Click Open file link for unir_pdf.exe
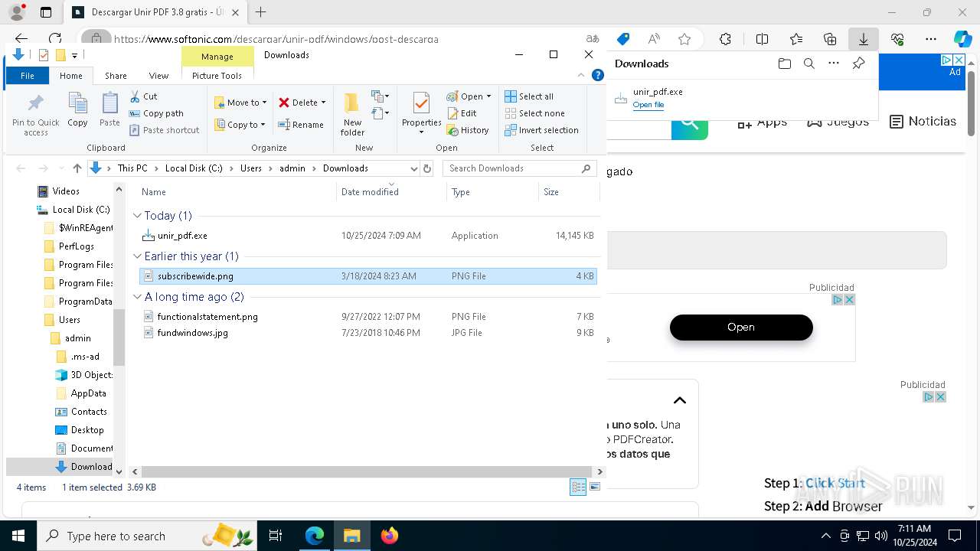The height and width of the screenshot is (551, 980). (648, 105)
